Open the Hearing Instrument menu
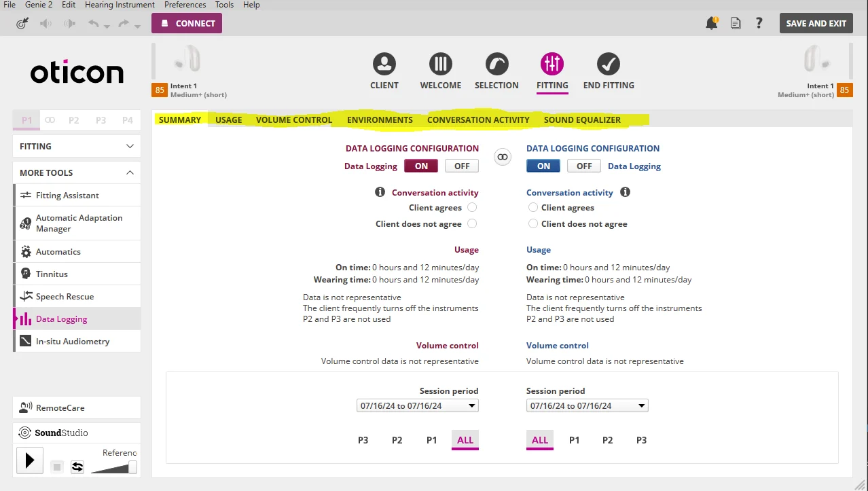Viewport: 868px width, 491px height. pyautogui.click(x=120, y=5)
